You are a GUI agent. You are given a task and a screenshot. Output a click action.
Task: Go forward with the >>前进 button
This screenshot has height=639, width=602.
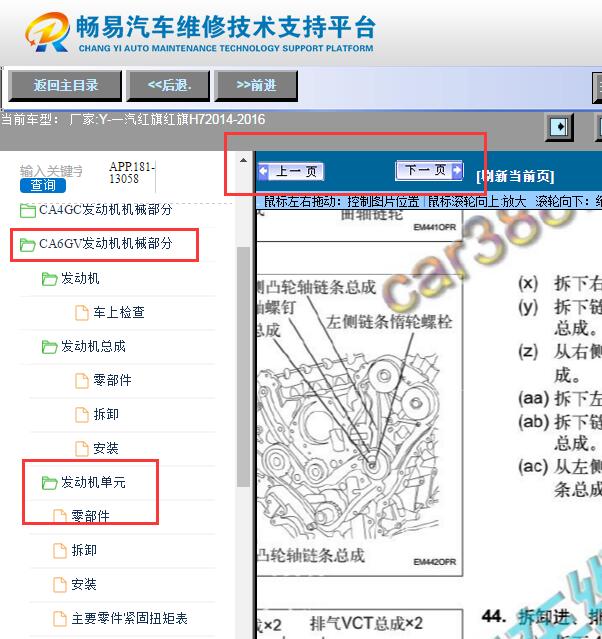[256, 86]
